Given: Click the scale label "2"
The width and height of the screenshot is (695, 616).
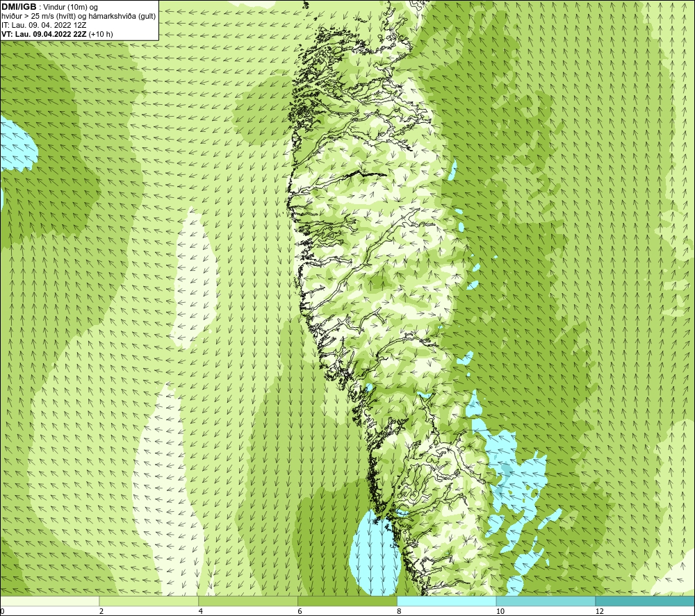Looking at the screenshot, I should pyautogui.click(x=101, y=611).
